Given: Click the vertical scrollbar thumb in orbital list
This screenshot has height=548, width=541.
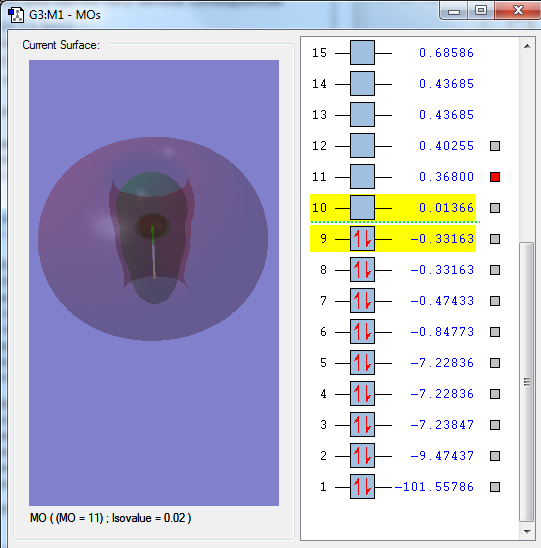Looking at the screenshot, I should 527,382.
